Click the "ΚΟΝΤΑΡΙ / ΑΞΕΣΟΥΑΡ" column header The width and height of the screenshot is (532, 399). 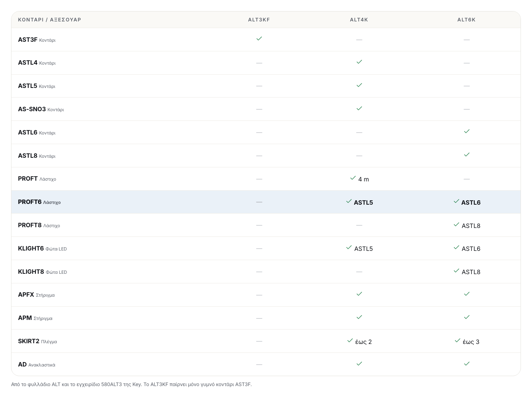coord(50,20)
